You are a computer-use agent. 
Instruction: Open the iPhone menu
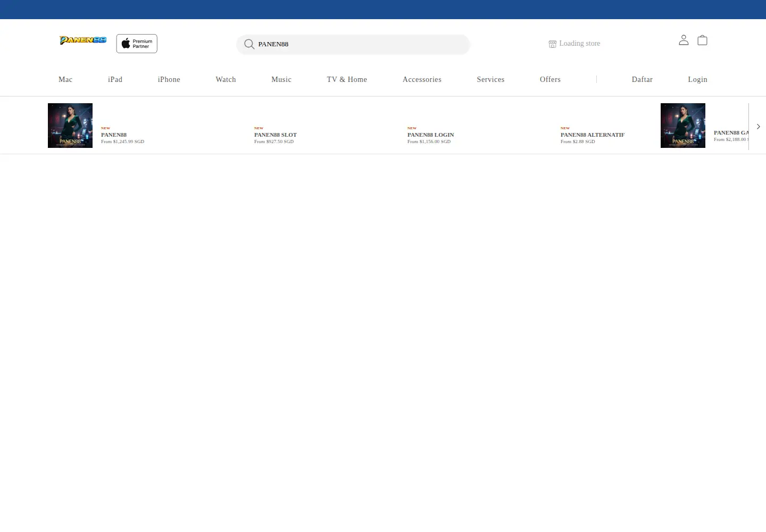[x=169, y=79]
